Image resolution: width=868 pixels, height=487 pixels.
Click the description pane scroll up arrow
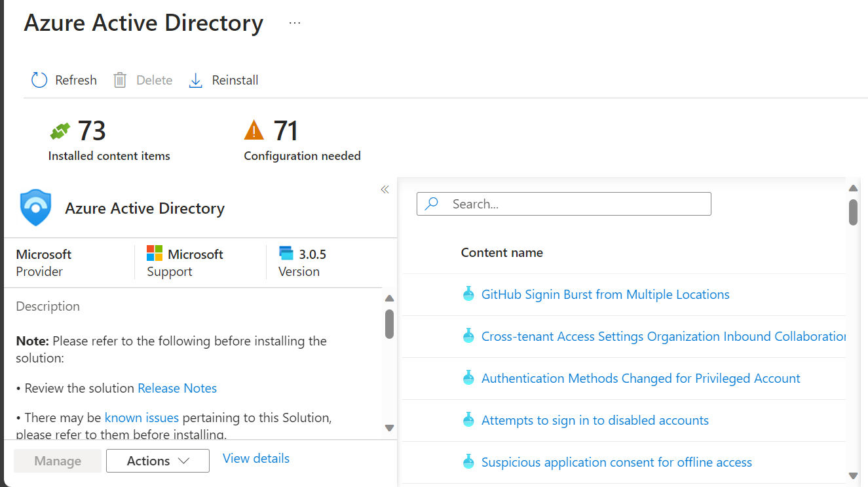coord(389,298)
